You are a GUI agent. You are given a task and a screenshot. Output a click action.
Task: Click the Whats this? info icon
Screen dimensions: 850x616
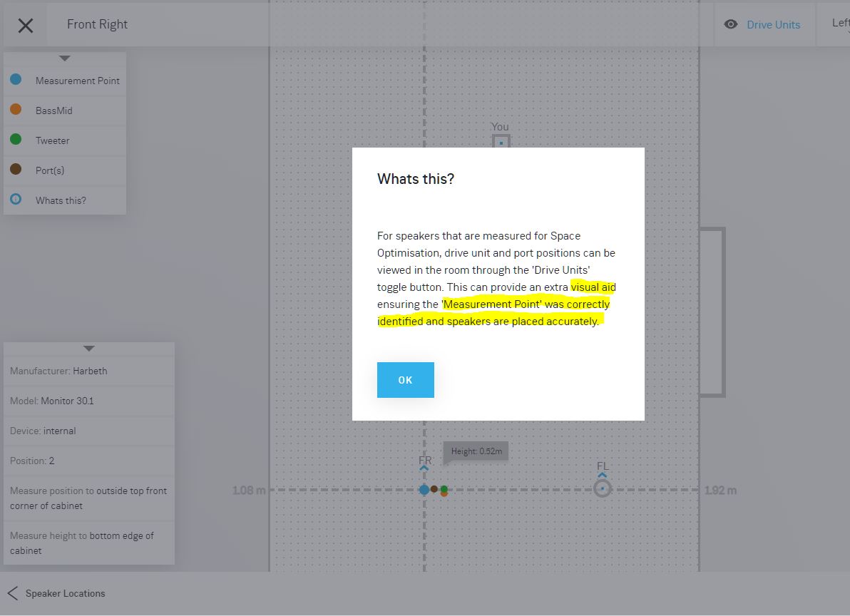16,199
